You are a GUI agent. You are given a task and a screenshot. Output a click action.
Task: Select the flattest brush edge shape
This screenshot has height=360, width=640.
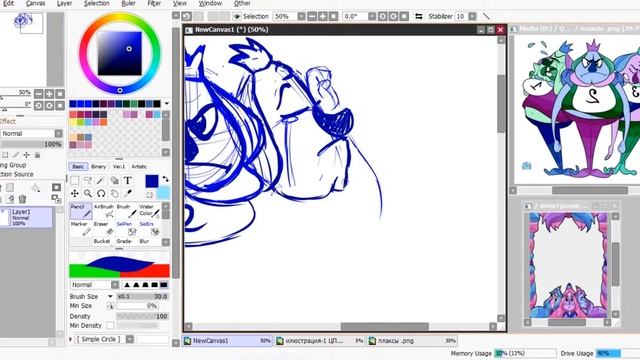[x=164, y=284]
